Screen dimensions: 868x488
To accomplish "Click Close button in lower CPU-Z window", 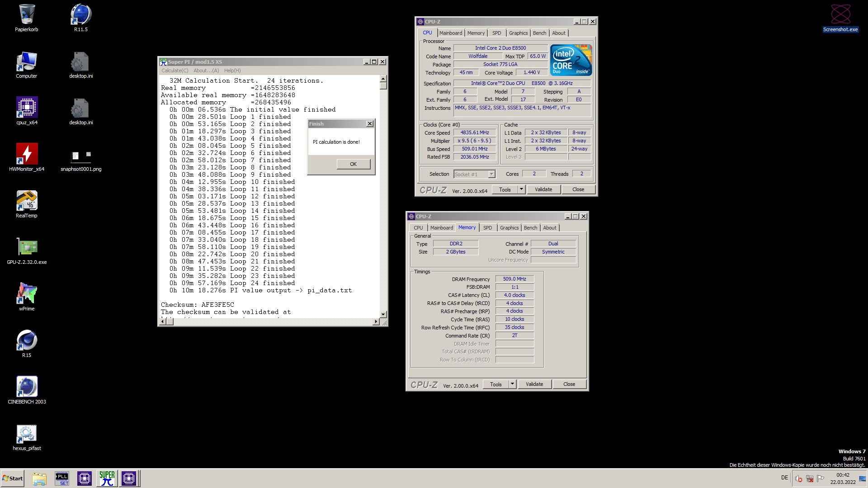I will pyautogui.click(x=569, y=385).
